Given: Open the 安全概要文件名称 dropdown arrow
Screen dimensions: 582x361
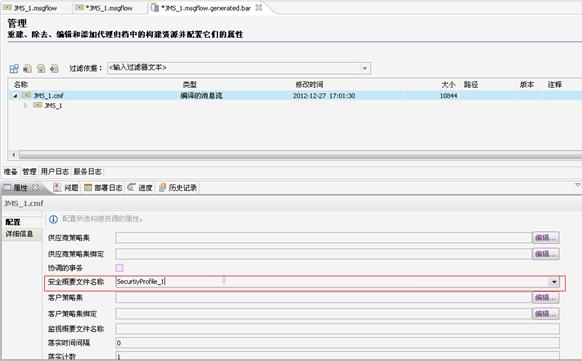Looking at the screenshot, I should tap(554, 282).
